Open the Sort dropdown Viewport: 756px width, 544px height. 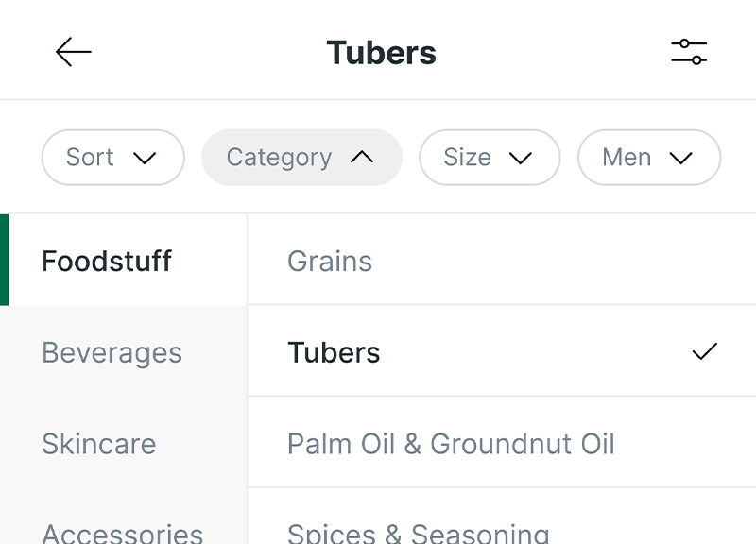(112, 158)
